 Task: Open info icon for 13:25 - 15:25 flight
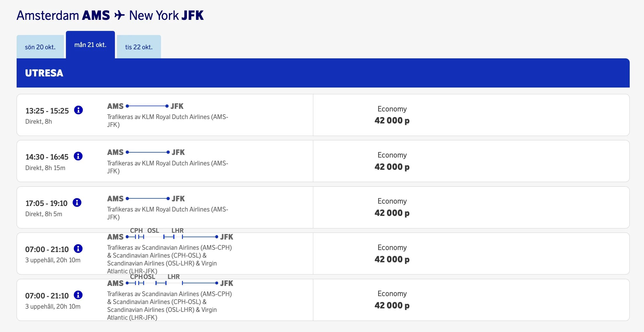click(78, 110)
